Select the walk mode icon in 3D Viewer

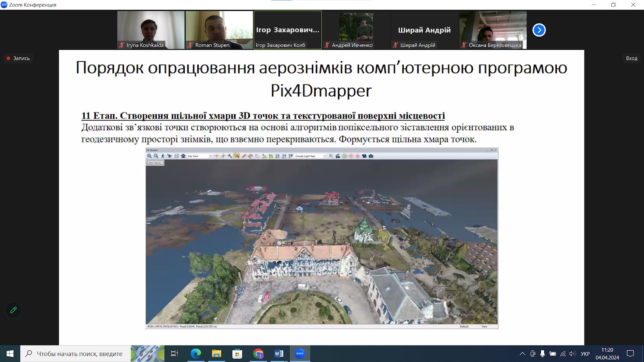click(163, 156)
